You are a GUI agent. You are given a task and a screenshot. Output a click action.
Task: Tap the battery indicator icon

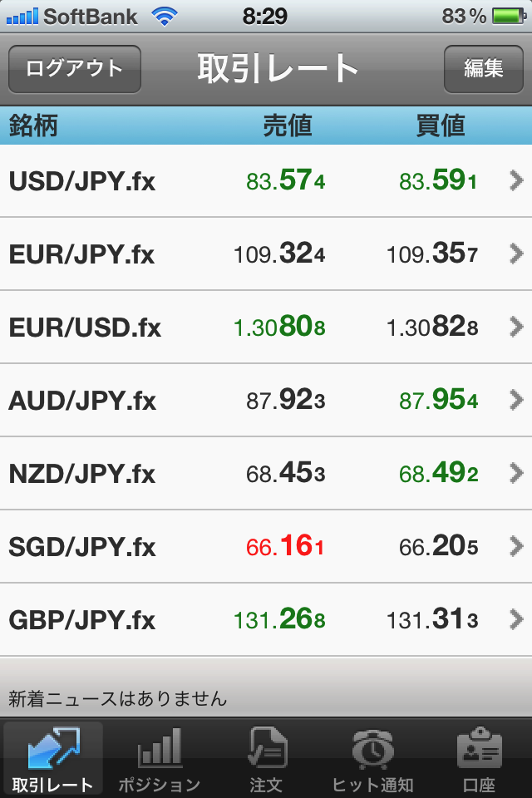click(x=509, y=17)
